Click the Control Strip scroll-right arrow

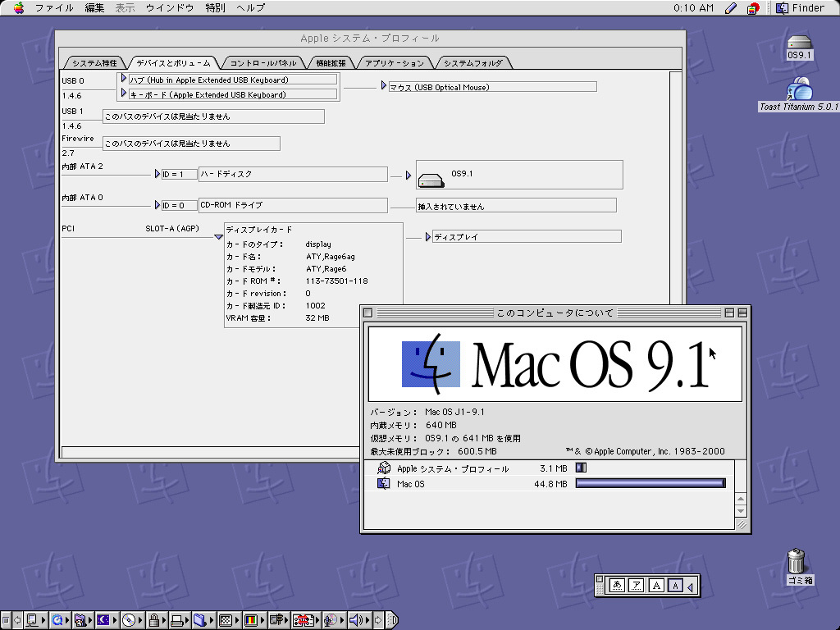378,620
